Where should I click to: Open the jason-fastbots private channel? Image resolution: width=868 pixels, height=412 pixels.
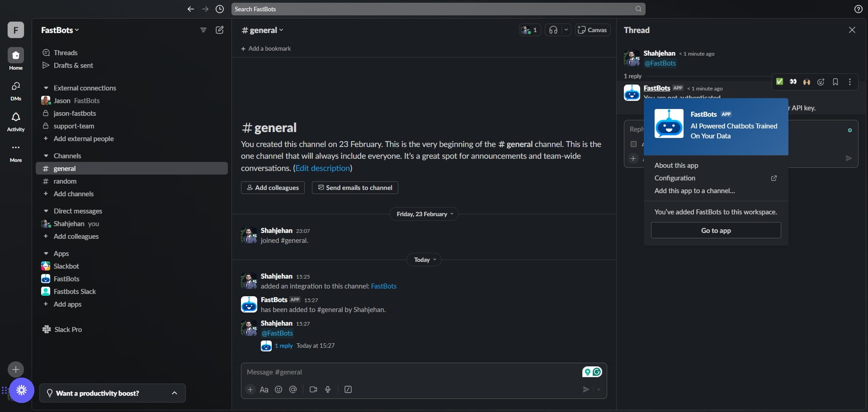pos(132,113)
